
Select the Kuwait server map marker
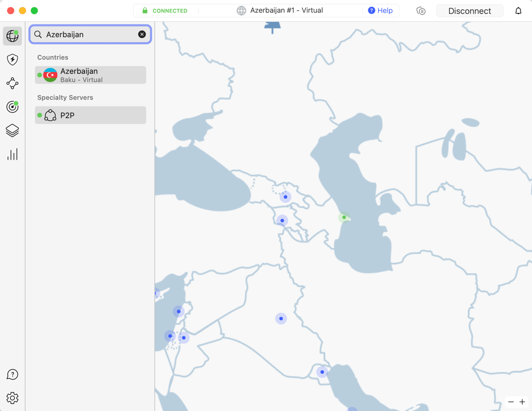pos(322,372)
